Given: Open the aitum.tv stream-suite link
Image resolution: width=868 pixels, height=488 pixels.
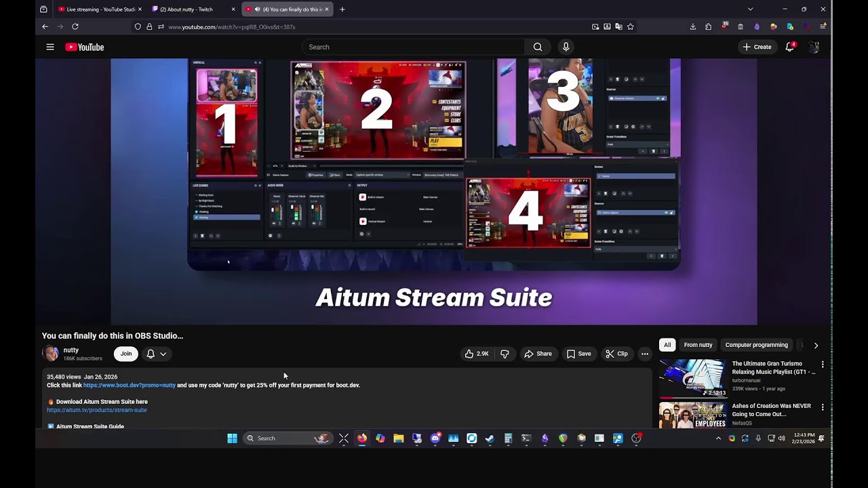Looking at the screenshot, I should pyautogui.click(x=97, y=410).
